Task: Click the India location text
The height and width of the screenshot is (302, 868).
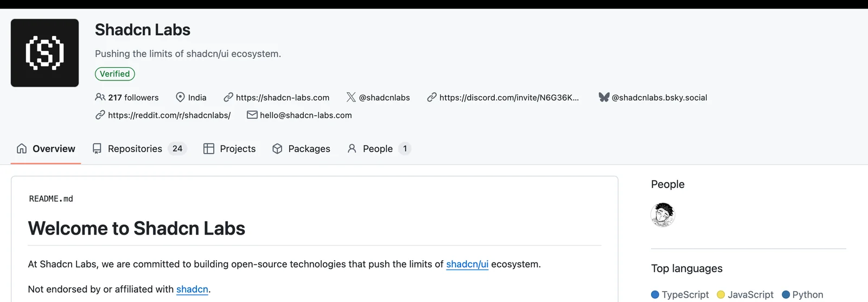Action: coord(197,97)
